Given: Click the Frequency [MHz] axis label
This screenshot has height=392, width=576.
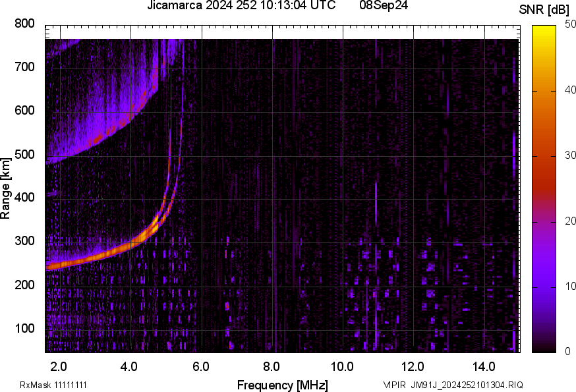Looking at the screenshot, I should (282, 385).
